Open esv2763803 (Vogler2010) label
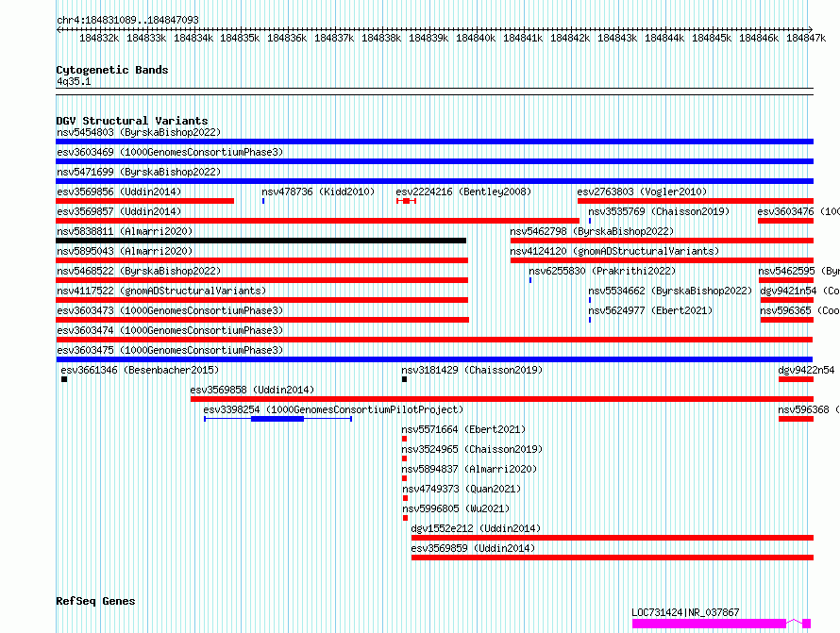Viewport: 840px width, 633px height. point(642,192)
